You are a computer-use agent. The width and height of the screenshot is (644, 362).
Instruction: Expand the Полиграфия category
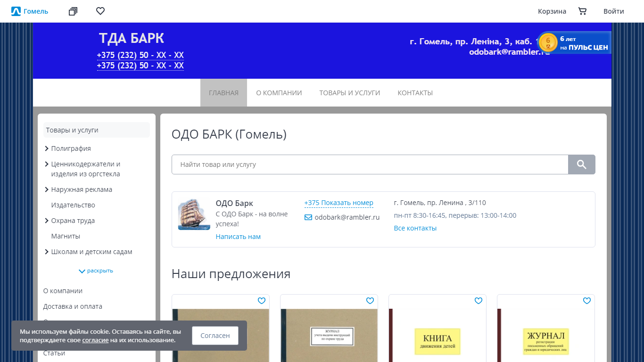click(47, 148)
